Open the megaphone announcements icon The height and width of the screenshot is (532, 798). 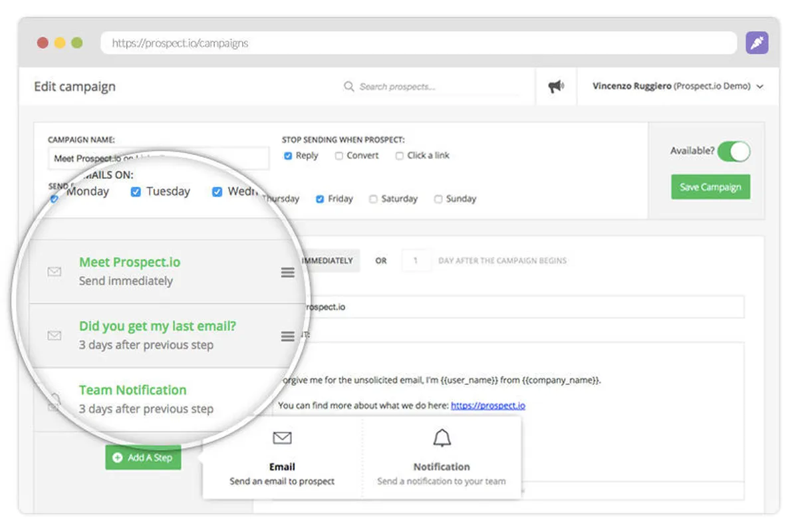555,86
